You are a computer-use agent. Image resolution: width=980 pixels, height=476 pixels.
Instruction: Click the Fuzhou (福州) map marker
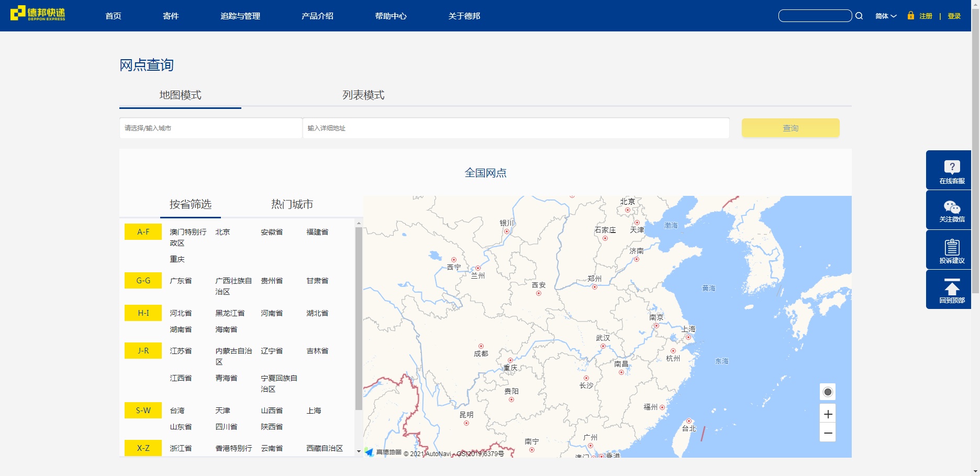click(x=662, y=407)
